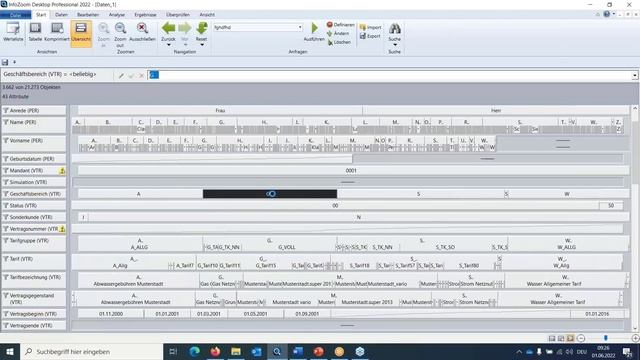Open the Suche binoculars tool
The width and height of the screenshot is (640, 360).
tap(394, 29)
